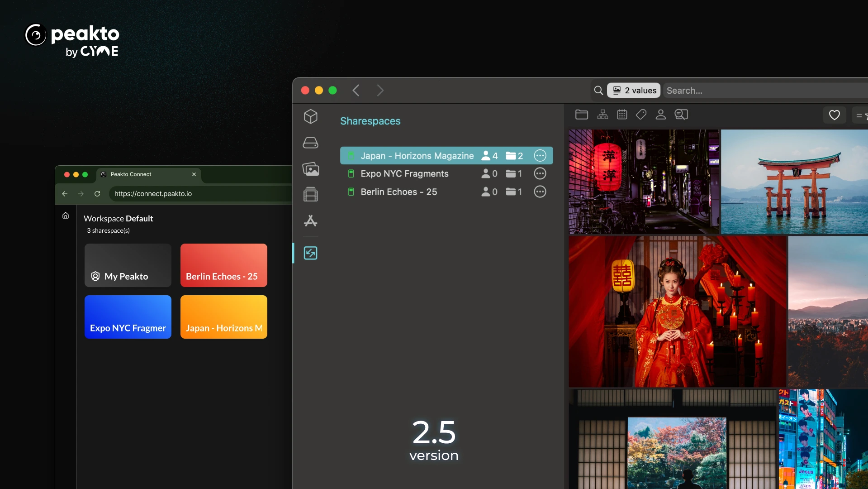Open the My Peakto workspace card
Screen dimensions: 868x489
(x=128, y=265)
